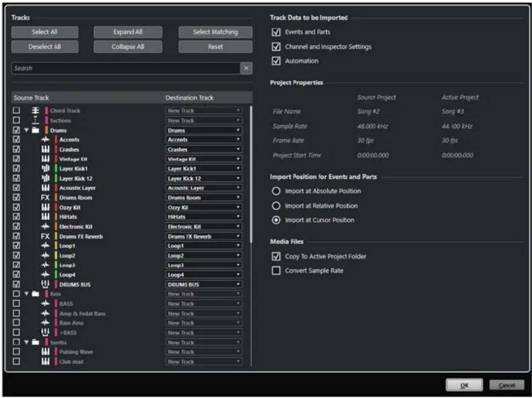Screen dimensions: 532x398
Task: Click the Accents audio waveform icon
Action: coord(45,140)
